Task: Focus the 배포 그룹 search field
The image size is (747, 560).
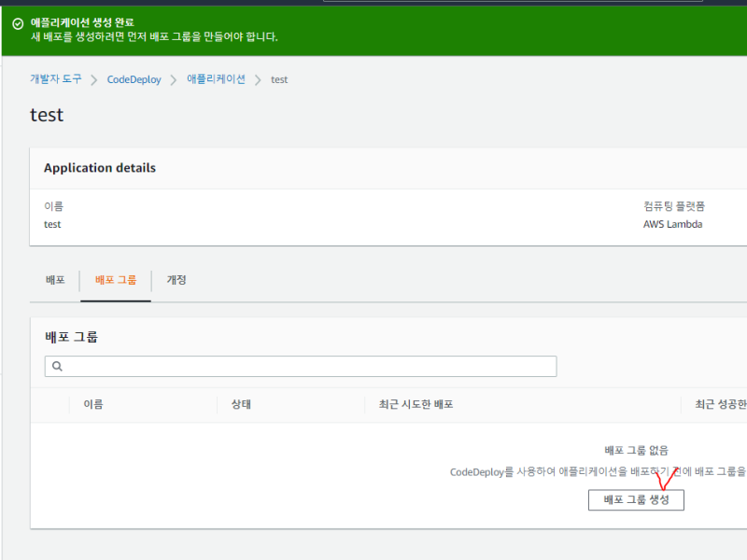Action: 301,366
